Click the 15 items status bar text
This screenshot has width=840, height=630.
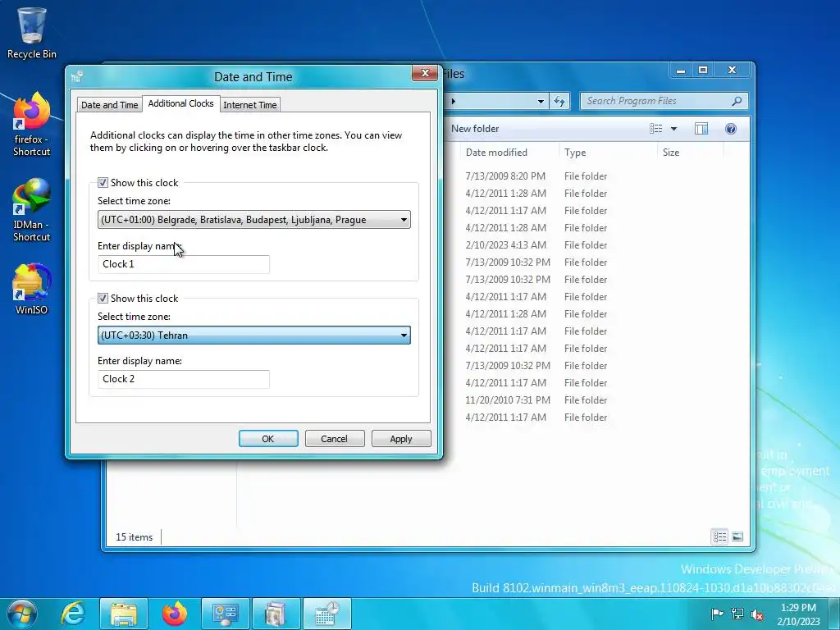tap(134, 537)
